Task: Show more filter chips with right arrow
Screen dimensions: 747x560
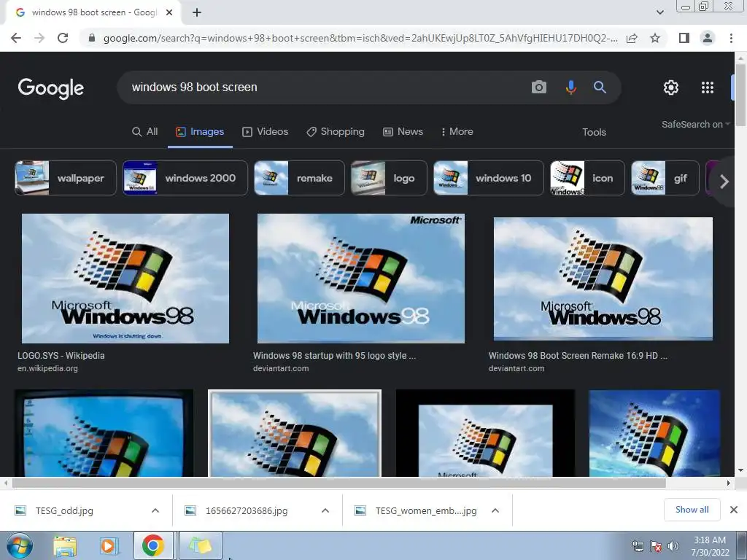Action: coord(724,181)
